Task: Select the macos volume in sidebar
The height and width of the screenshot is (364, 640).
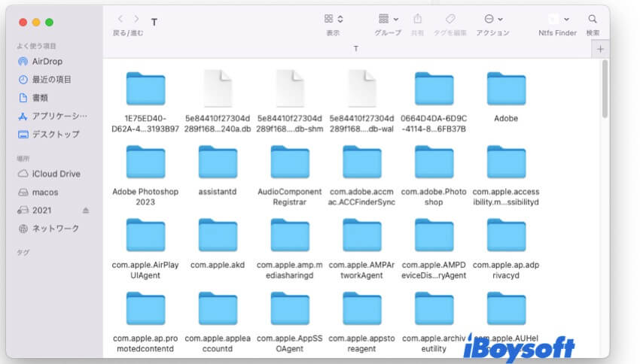Action: pos(44,193)
